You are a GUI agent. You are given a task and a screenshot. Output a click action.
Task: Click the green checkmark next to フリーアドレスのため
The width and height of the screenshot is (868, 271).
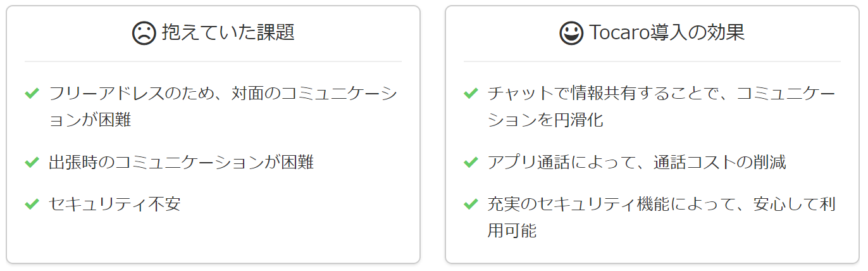click(x=32, y=94)
